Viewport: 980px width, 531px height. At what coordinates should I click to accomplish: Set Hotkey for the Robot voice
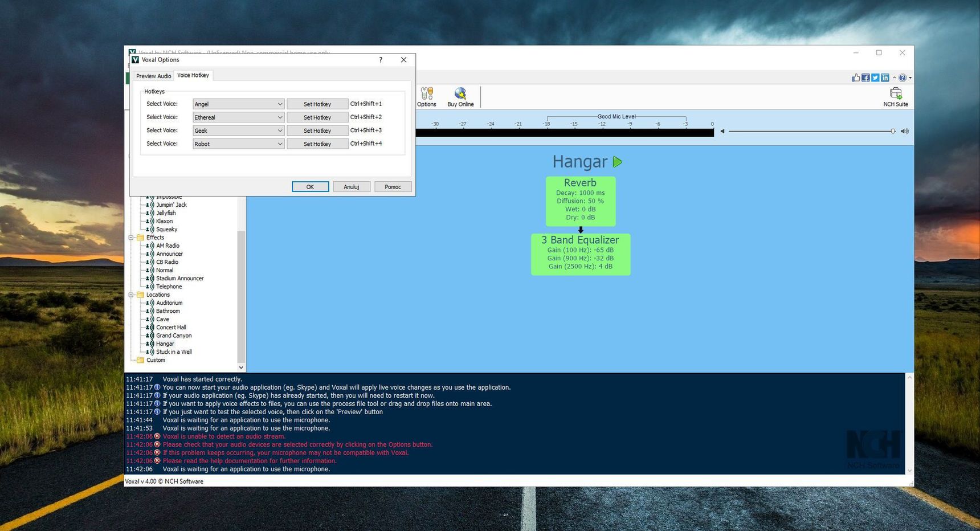(317, 144)
